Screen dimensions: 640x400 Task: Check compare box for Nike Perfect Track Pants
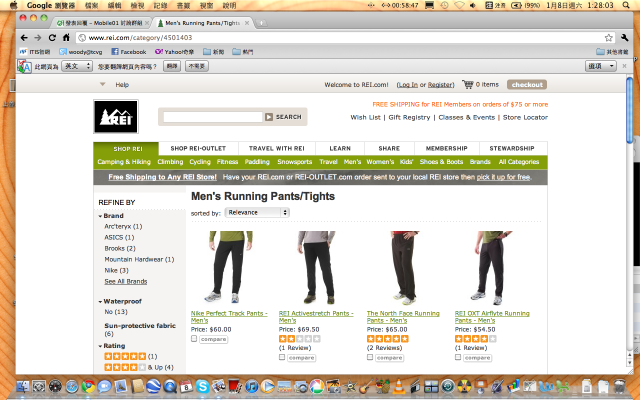[x=194, y=339]
